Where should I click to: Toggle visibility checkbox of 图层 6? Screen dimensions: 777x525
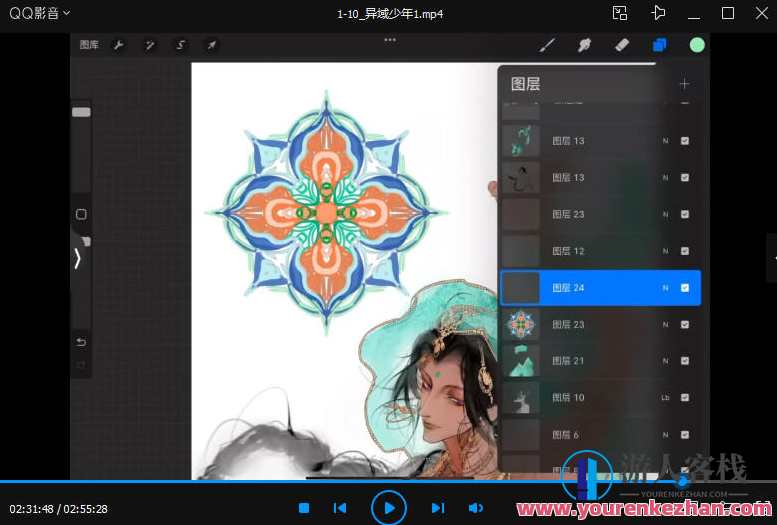[685, 435]
